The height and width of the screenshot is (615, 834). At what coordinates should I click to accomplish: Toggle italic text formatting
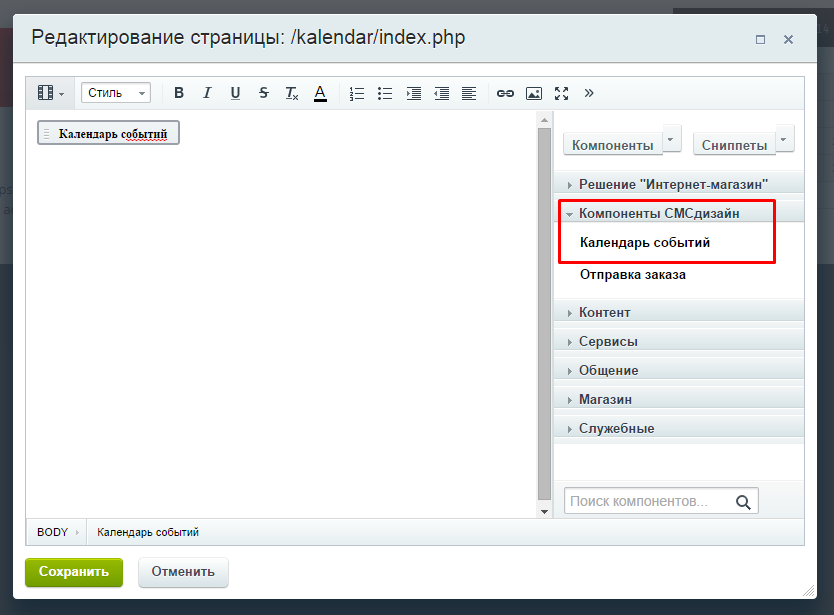pyautogui.click(x=206, y=92)
